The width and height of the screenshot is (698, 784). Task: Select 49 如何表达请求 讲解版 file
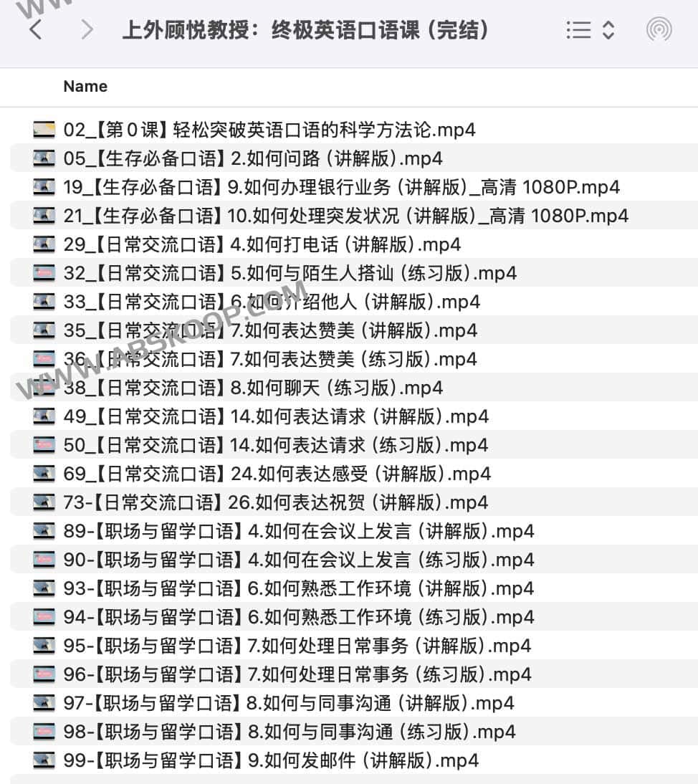pyautogui.click(x=287, y=416)
